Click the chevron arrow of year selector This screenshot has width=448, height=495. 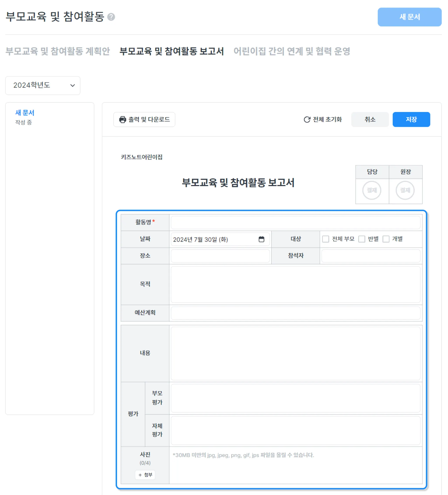(x=72, y=86)
